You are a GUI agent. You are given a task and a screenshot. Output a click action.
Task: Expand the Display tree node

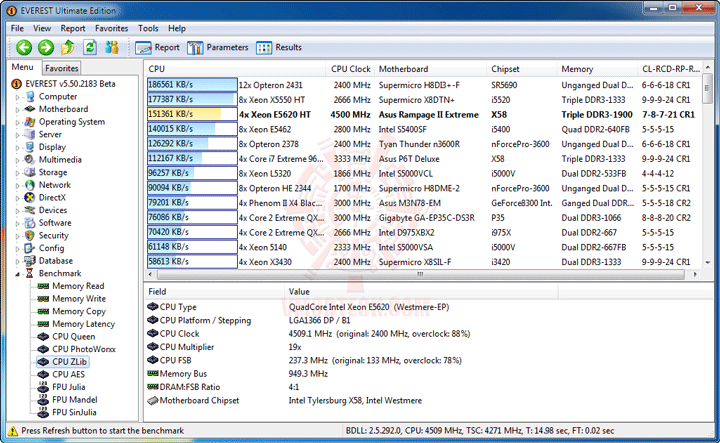(x=17, y=148)
